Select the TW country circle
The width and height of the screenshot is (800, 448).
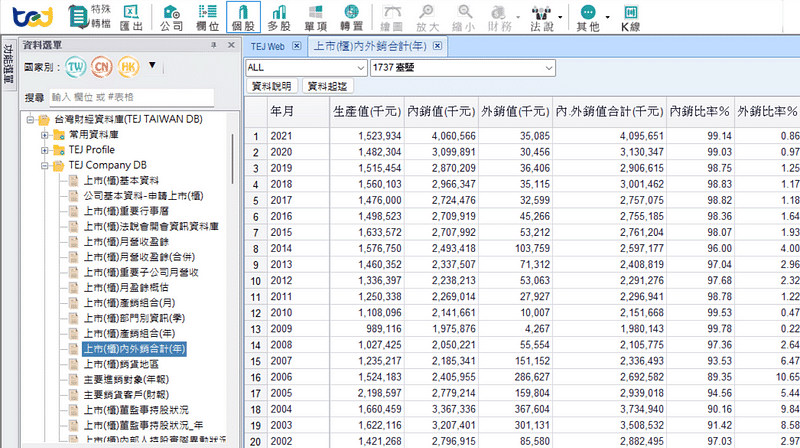[76, 68]
